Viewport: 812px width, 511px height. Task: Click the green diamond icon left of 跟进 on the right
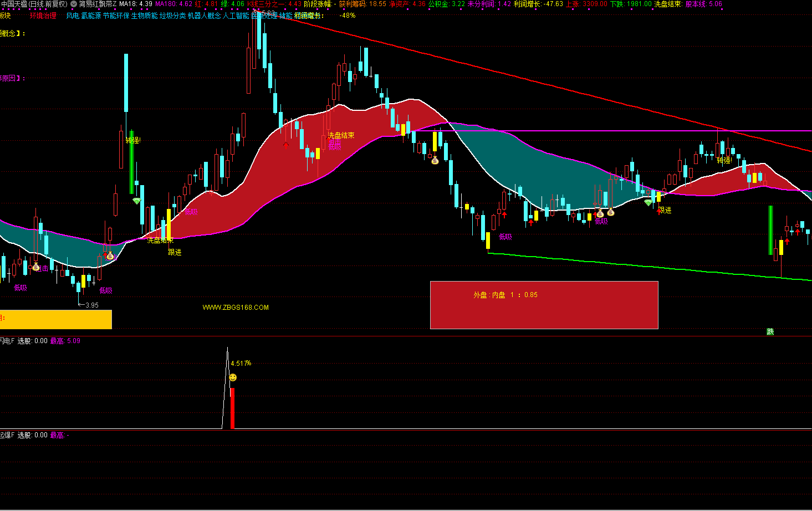coord(648,203)
